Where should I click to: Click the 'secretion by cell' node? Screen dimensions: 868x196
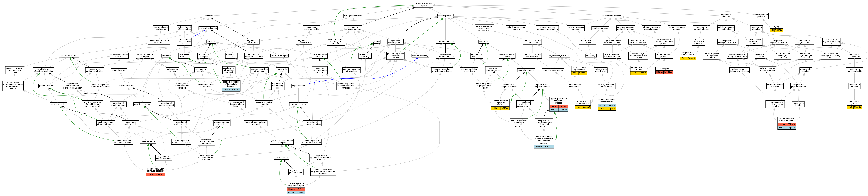(282, 70)
